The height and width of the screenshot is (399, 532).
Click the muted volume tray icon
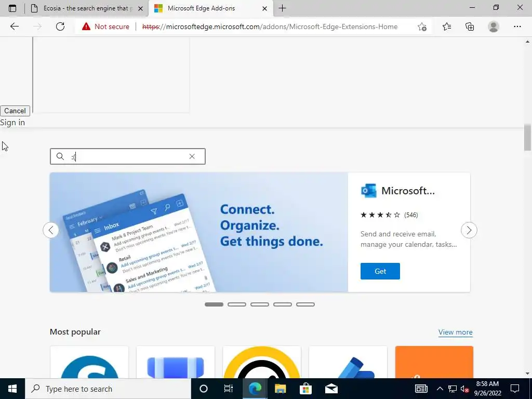click(x=464, y=389)
